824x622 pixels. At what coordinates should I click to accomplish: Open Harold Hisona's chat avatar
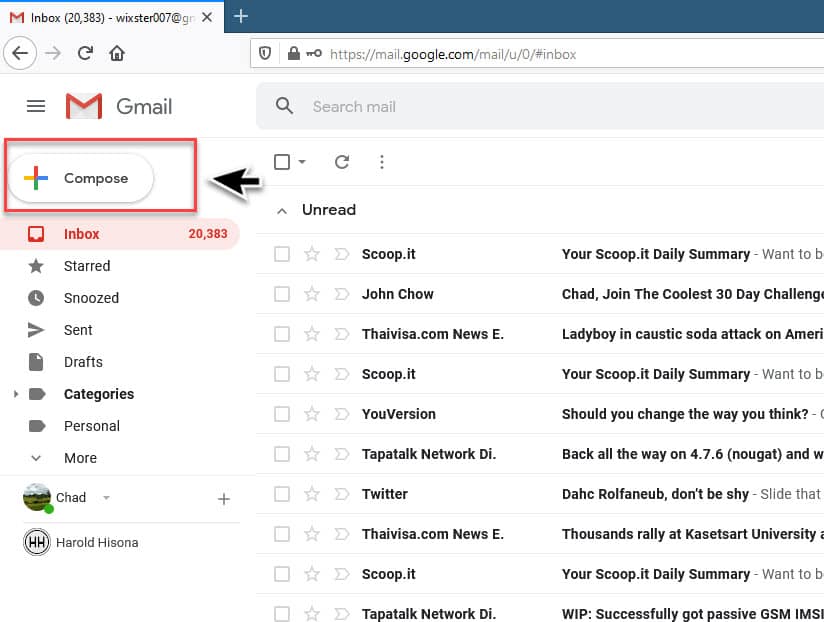[37, 542]
